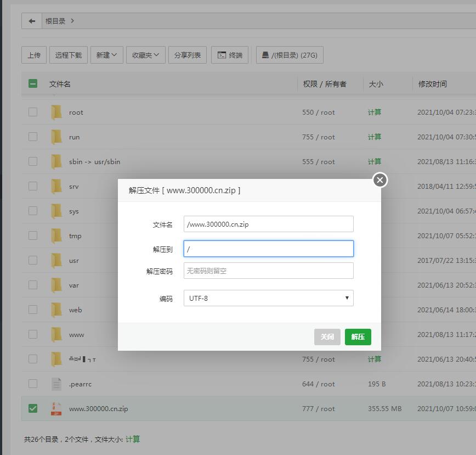Open the 新建 (New) dropdown menu
The width and height of the screenshot is (476, 455).
coord(106,55)
